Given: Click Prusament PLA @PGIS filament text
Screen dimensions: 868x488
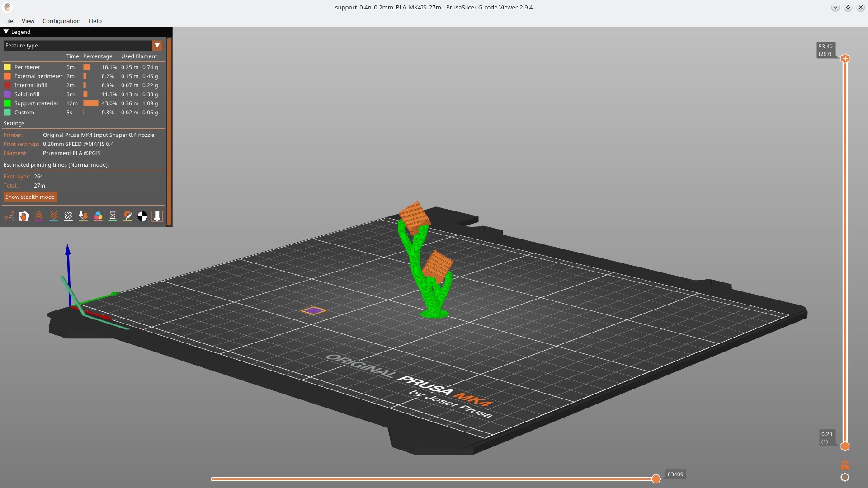Looking at the screenshot, I should coord(72,153).
